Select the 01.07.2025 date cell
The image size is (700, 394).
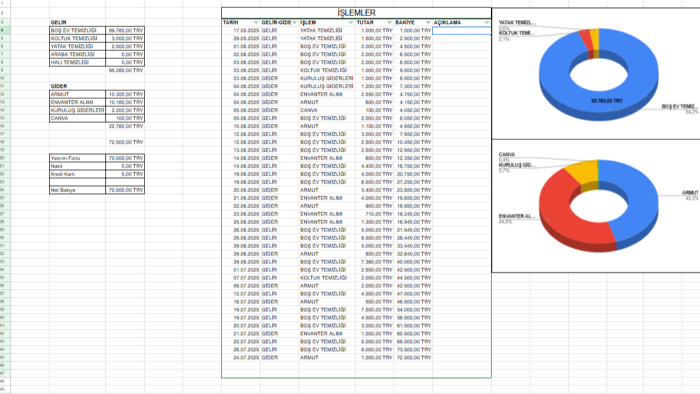[241, 270]
